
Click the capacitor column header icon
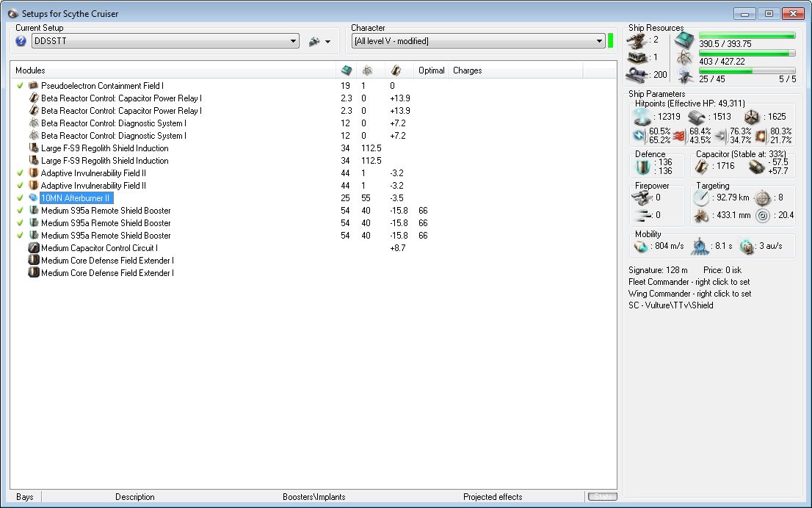coord(396,70)
